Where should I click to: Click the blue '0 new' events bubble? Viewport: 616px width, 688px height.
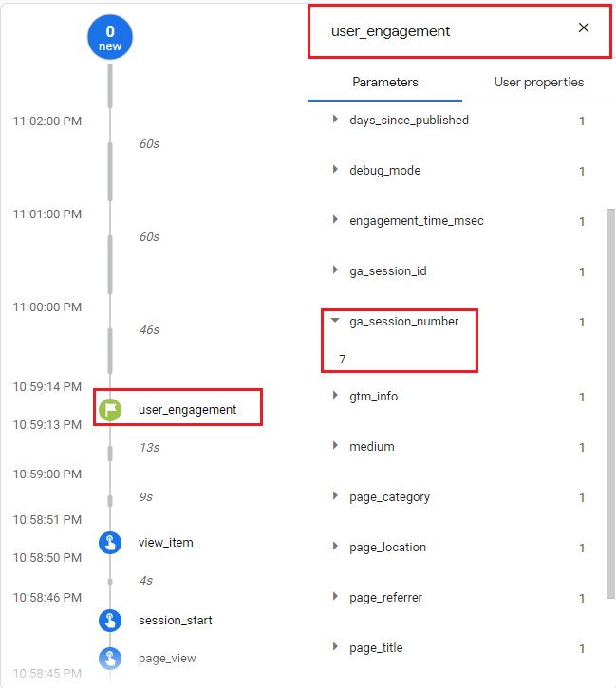110,37
